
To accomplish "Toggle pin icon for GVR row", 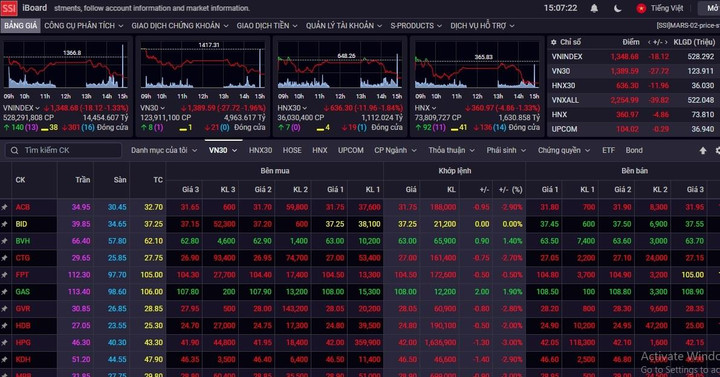I will (5, 309).
